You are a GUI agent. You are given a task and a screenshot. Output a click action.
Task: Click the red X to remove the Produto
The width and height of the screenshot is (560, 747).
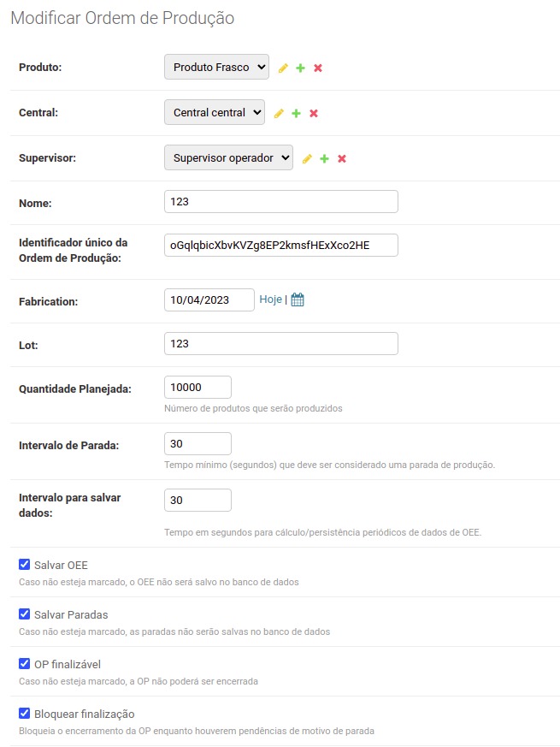coord(317,67)
